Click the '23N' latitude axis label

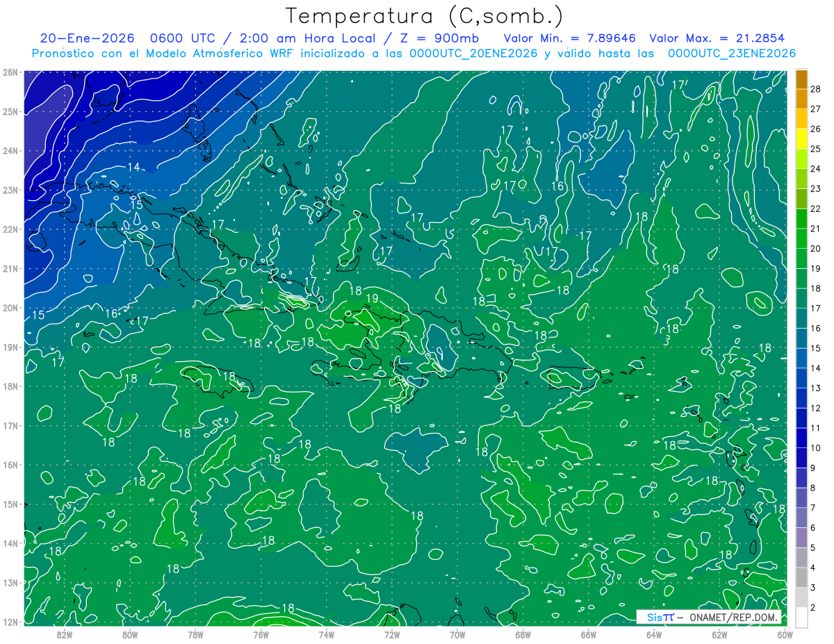10,190
